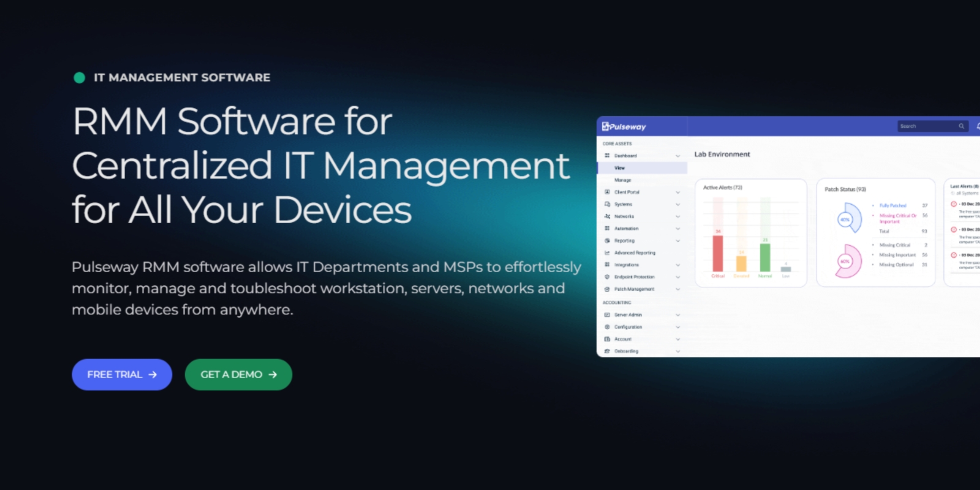
Task: Click the CORE ASSETS section label
Action: click(x=617, y=144)
